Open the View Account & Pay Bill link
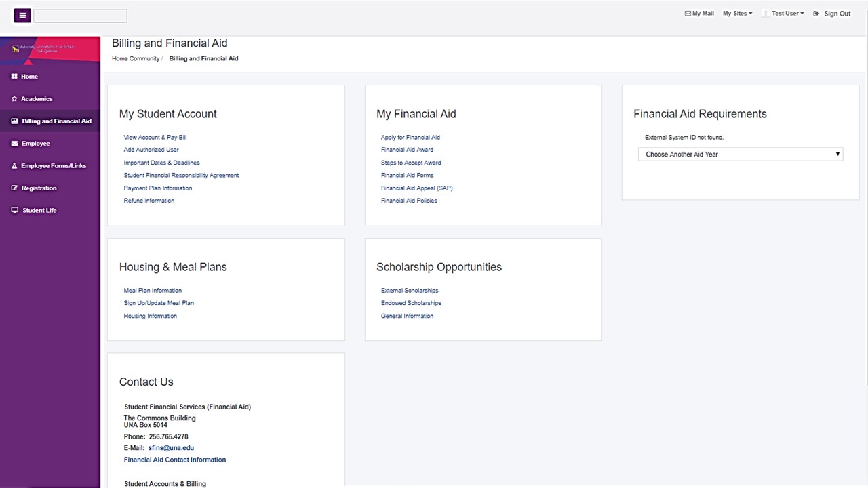This screenshot has width=868, height=488. (x=155, y=138)
